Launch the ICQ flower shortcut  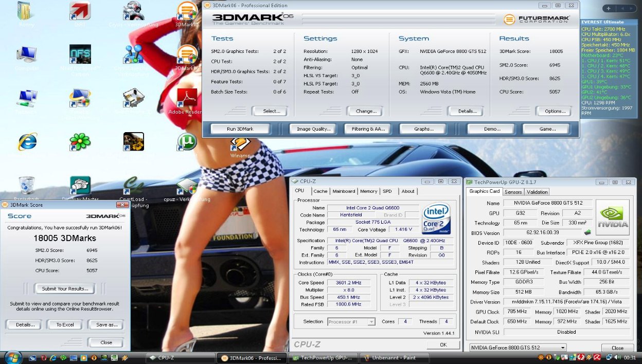(80, 141)
